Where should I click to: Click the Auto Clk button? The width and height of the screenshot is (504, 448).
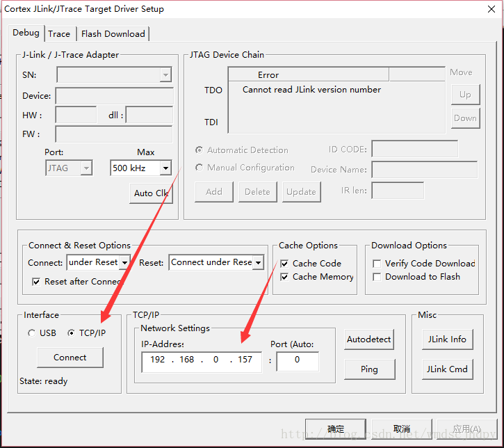tap(151, 193)
